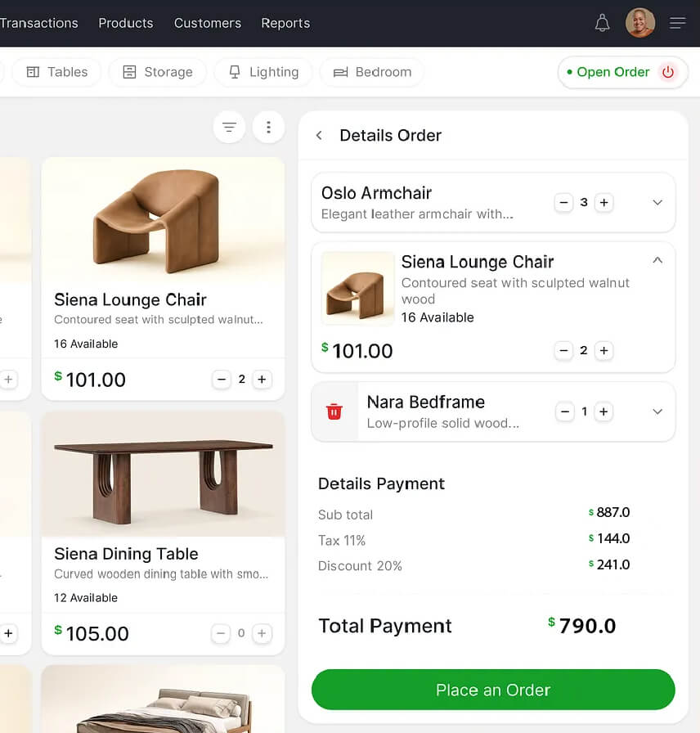
Task: Go back using the Details Order arrow
Action: pyautogui.click(x=319, y=135)
